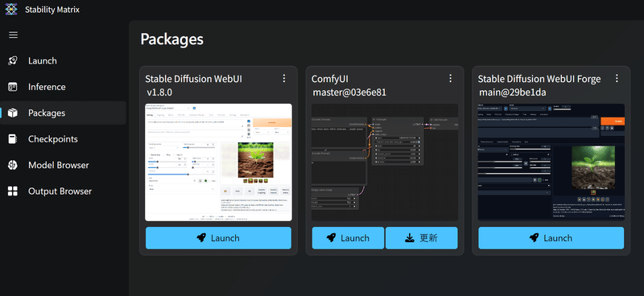Open WebUI Forge three-dot options menu
Screen dimensions: 644x296
point(617,78)
